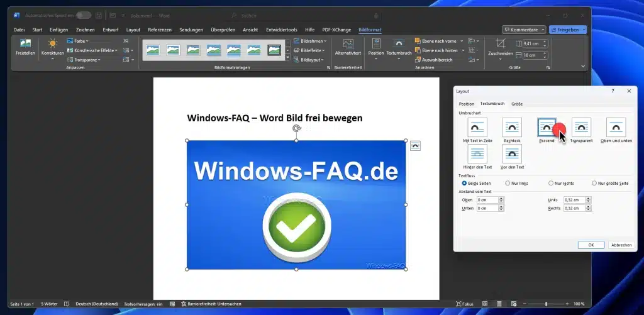644x315 pixels.
Task: Open the Bildformatvorlagen group dialog launcher
Action: tap(328, 67)
